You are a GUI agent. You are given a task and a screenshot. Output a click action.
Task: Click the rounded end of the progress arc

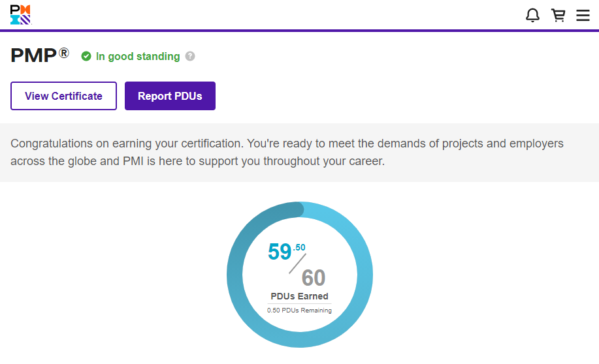pos(297,209)
